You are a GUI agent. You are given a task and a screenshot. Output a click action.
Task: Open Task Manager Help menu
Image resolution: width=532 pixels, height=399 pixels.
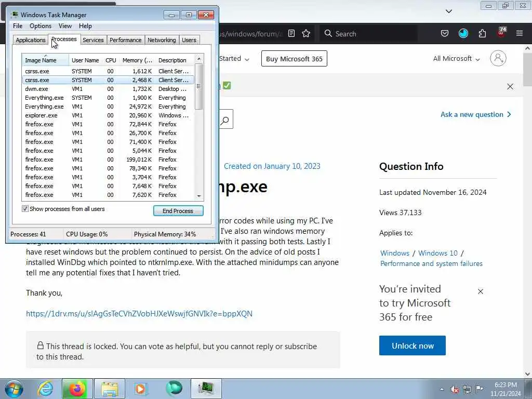[x=85, y=26]
